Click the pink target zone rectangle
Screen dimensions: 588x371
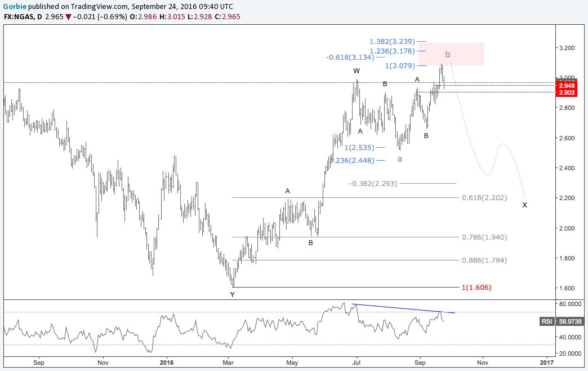pyautogui.click(x=451, y=54)
